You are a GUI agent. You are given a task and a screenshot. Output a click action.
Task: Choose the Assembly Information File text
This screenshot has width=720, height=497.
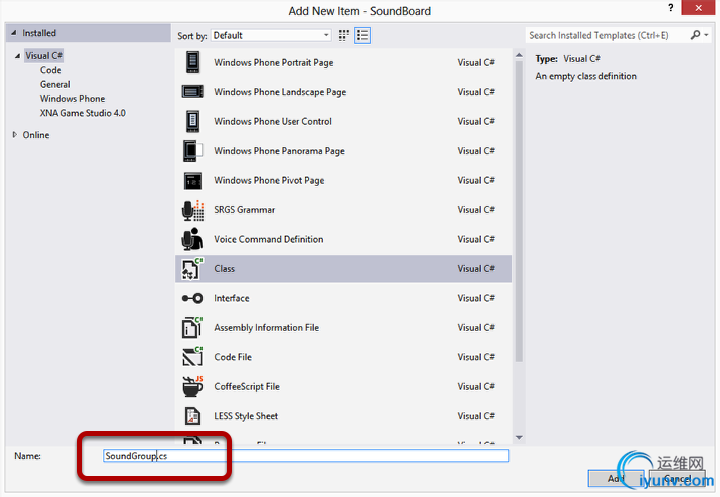[x=266, y=328]
